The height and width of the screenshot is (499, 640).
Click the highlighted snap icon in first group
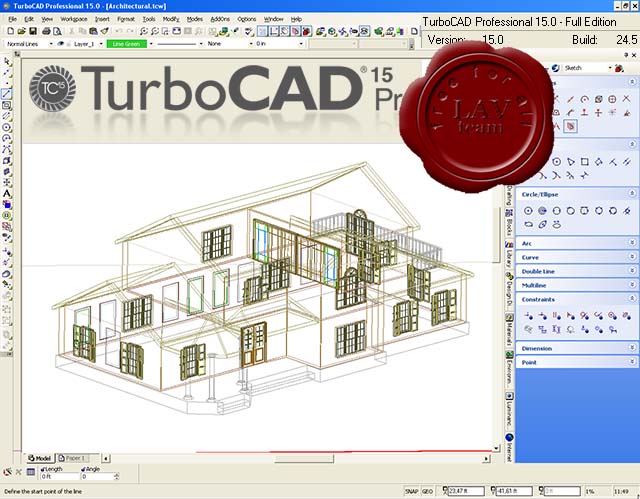tap(571, 126)
